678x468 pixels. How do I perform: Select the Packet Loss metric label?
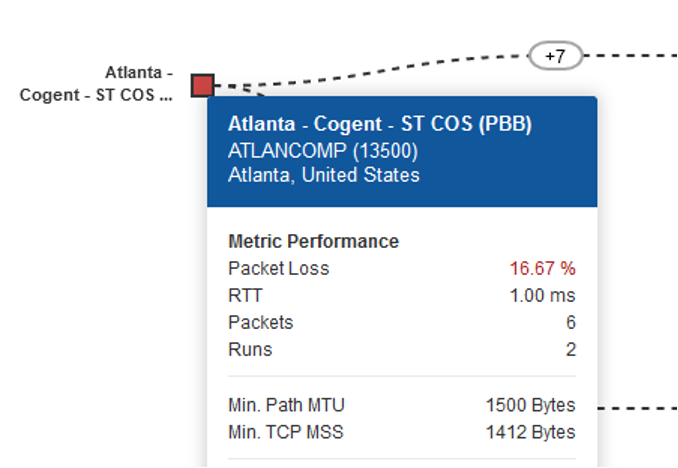[x=279, y=269]
